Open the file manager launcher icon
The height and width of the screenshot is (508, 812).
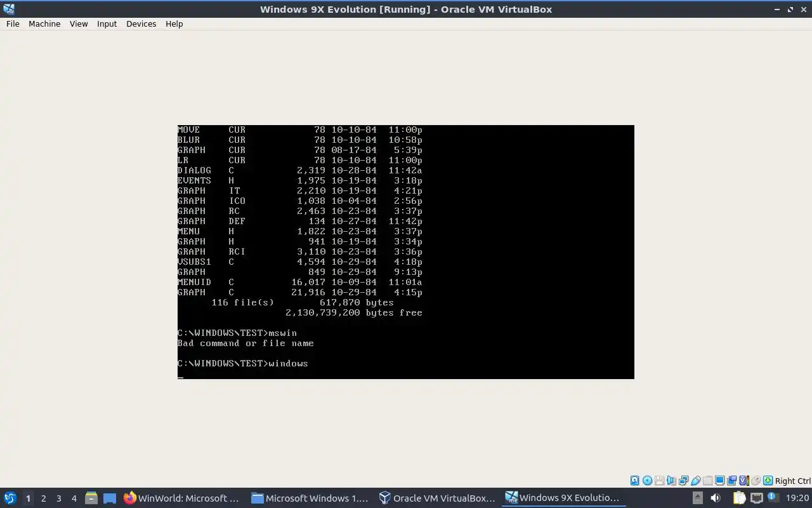91,498
